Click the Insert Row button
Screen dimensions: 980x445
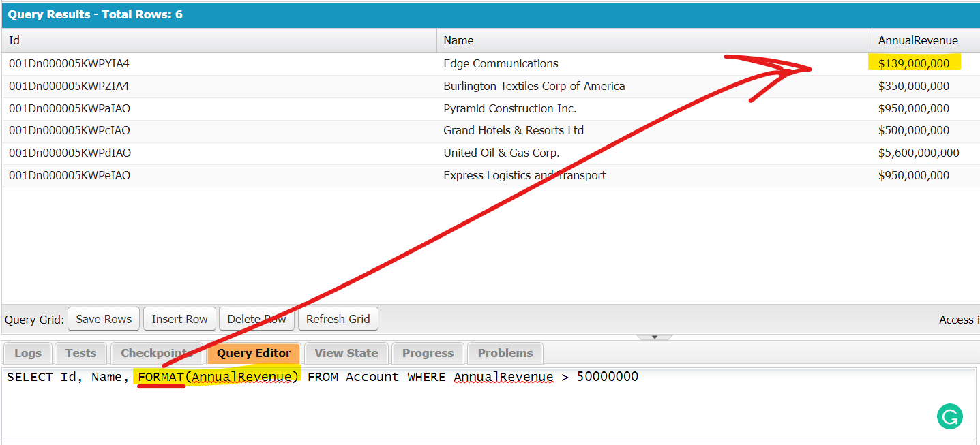179,319
